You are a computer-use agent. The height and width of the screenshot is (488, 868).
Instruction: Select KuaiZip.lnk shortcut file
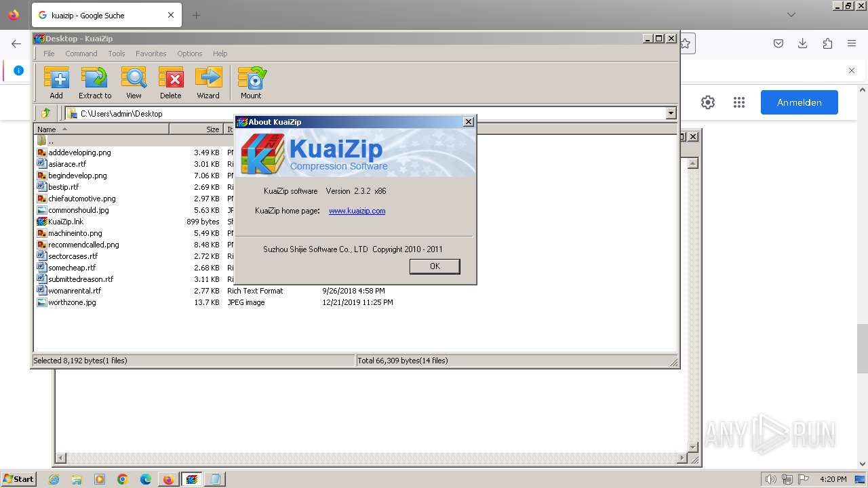(x=66, y=222)
